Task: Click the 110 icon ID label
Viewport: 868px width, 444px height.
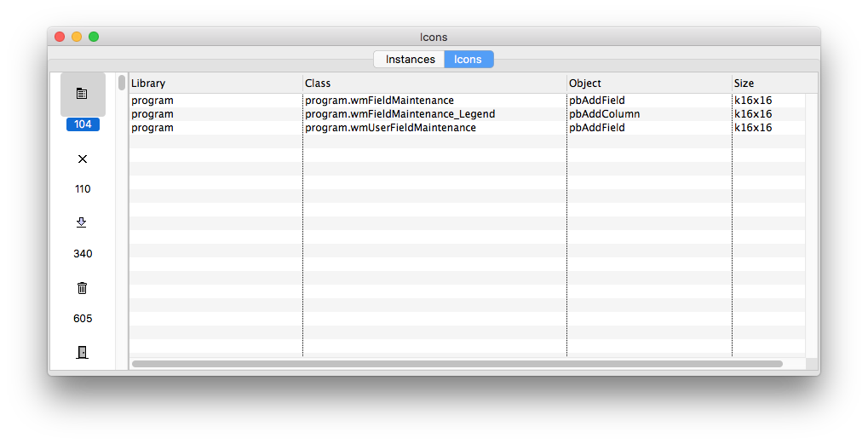Action: (x=83, y=189)
